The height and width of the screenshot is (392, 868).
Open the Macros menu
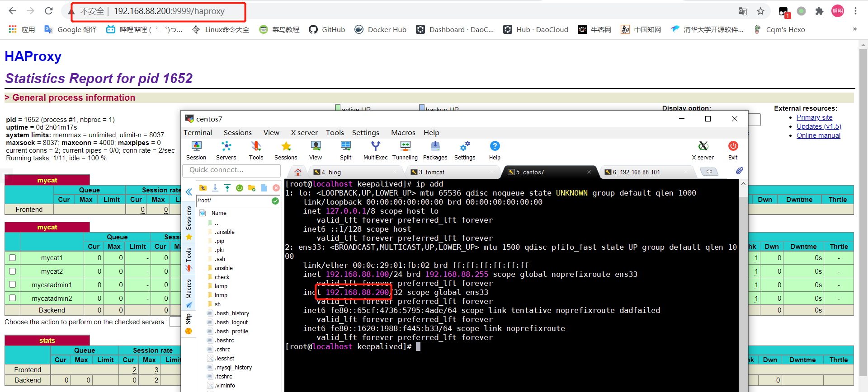[403, 132]
